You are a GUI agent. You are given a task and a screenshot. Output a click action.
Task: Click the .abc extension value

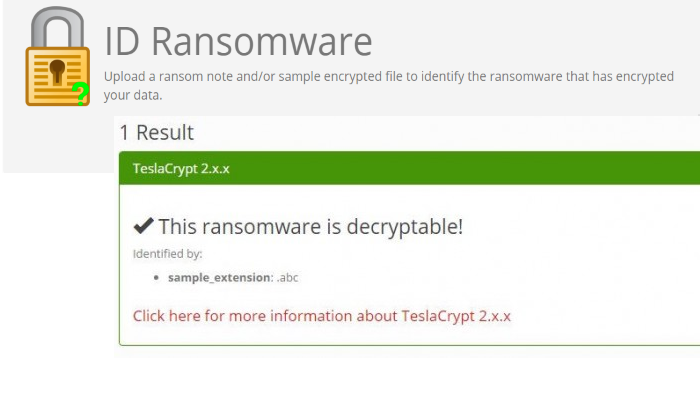click(287, 277)
